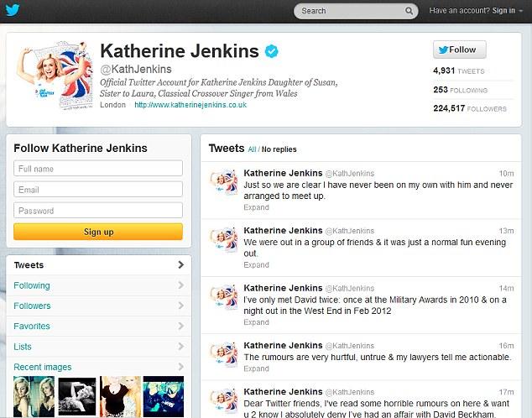View the 4,931 tweets count
Screen dimensions: 532x418
coord(459,71)
